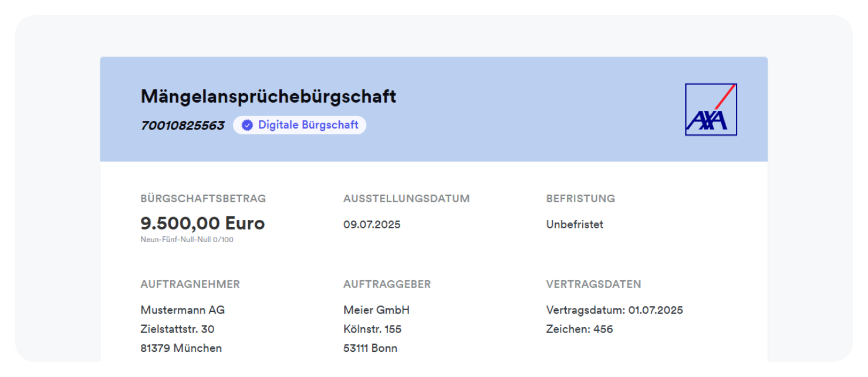Click the Mängelansprüchebürgschaft title
This screenshot has height=377, width=868.
[268, 96]
